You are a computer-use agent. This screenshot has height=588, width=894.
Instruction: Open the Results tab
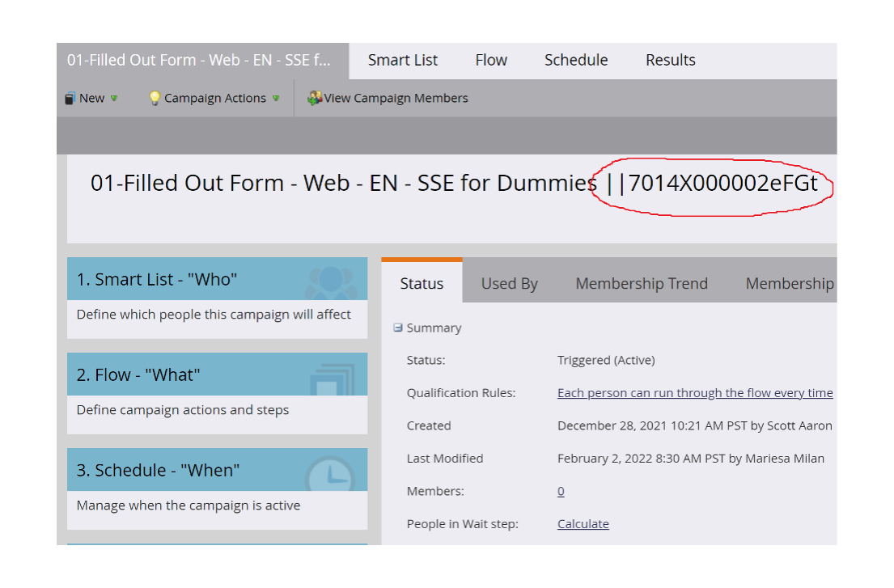tap(671, 61)
